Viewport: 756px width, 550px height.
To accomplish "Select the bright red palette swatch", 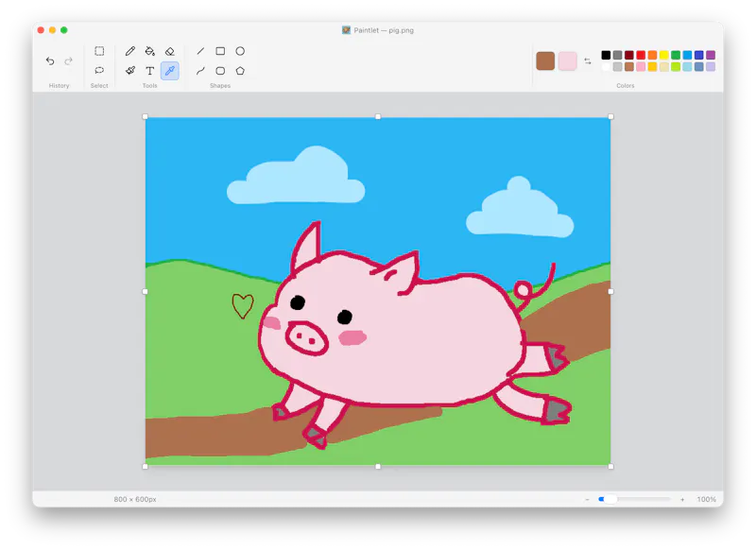I will [x=641, y=55].
